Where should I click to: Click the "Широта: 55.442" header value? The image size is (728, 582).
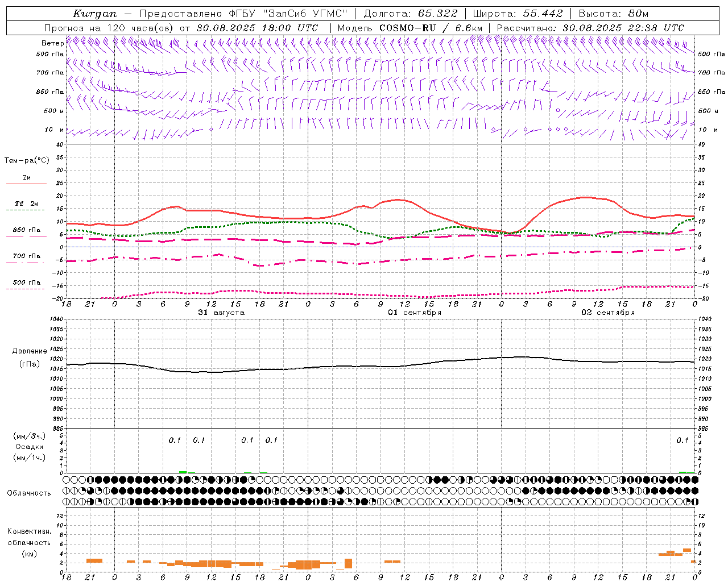click(518, 14)
